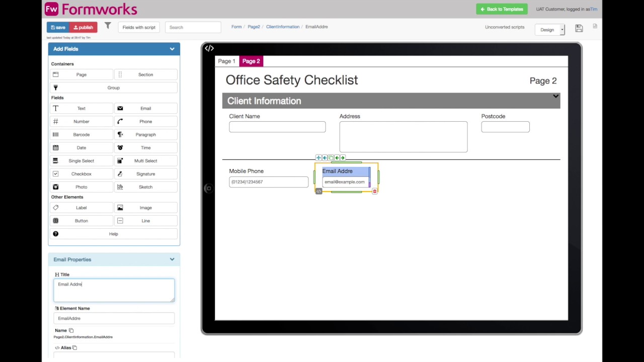
Task: Collapse the Client Information section
Action: 555,96
